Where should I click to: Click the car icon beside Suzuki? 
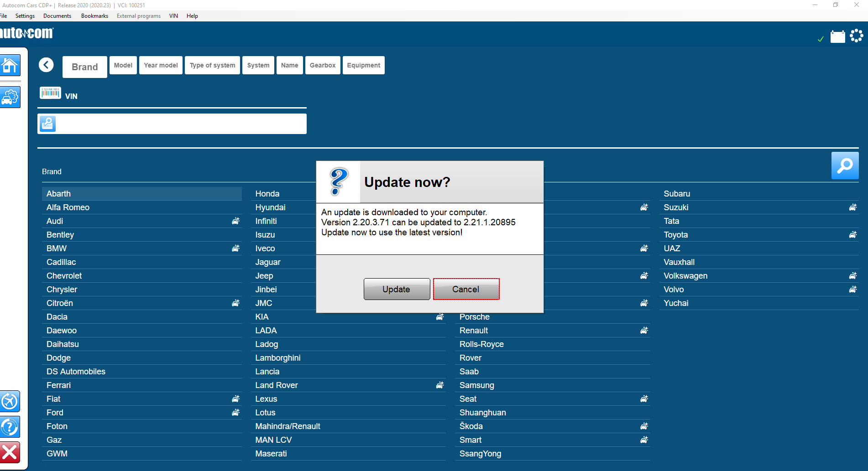click(852, 207)
